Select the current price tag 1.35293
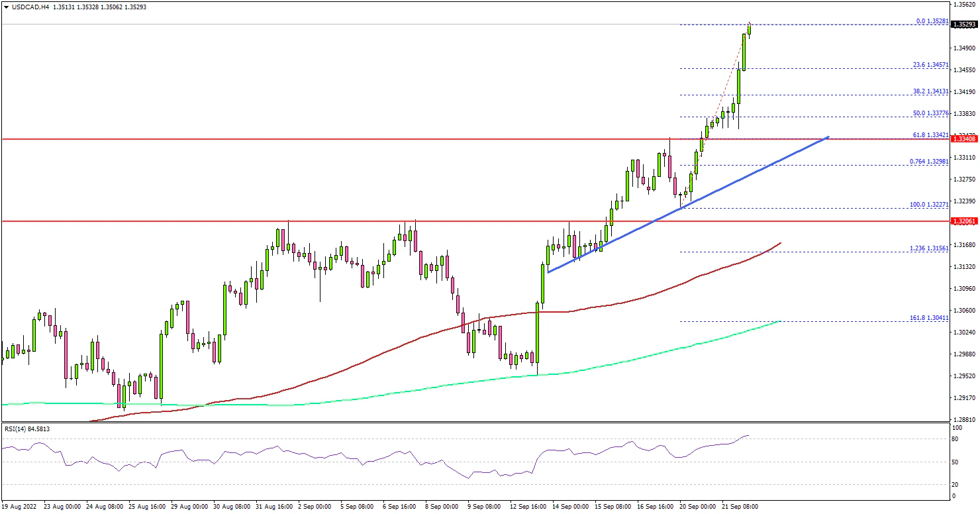The image size is (980, 514). click(x=963, y=25)
